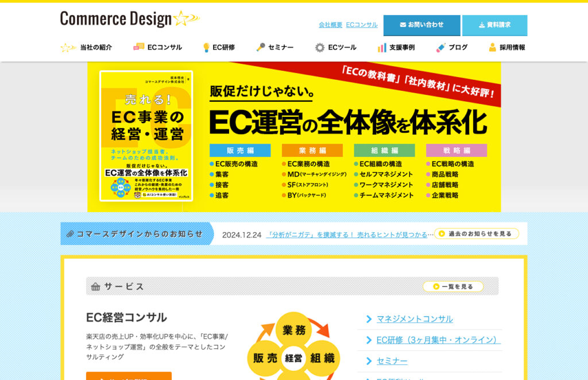Click the 資料請求 download button
This screenshot has width=588, height=380.
click(494, 25)
